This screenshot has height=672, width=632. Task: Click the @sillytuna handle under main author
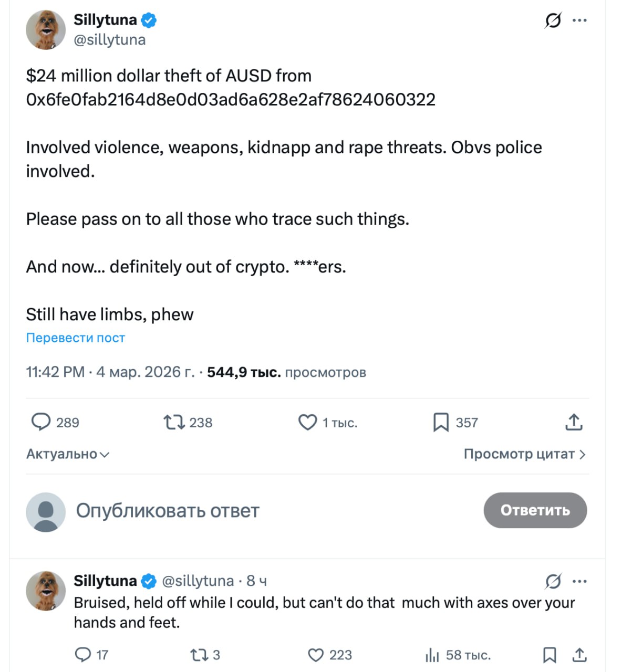110,40
